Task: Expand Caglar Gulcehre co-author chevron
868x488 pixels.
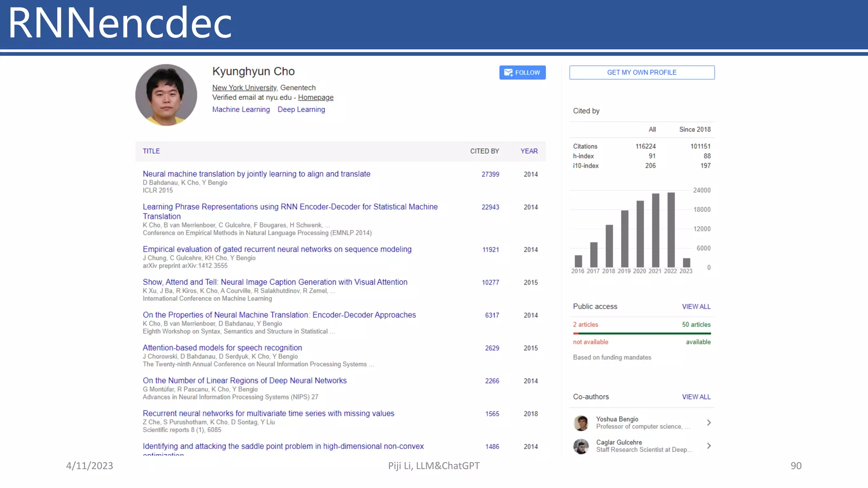Action: tap(709, 446)
